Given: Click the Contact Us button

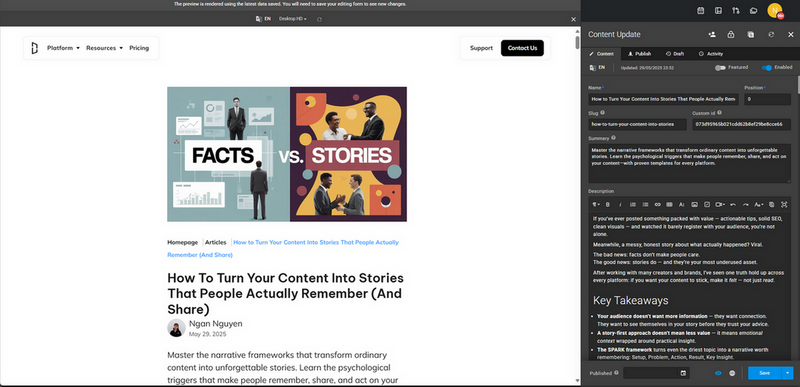Looking at the screenshot, I should (522, 48).
